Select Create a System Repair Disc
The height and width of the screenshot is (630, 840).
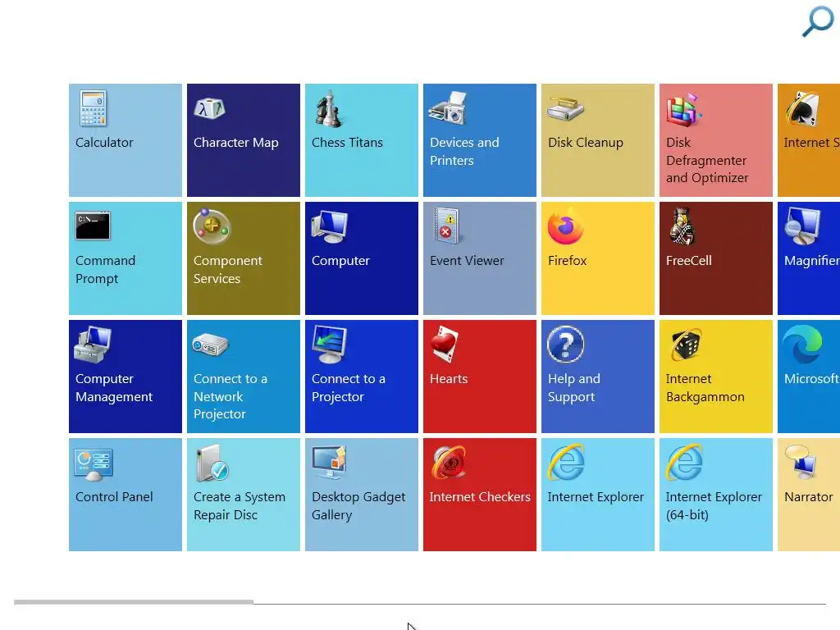tap(243, 495)
